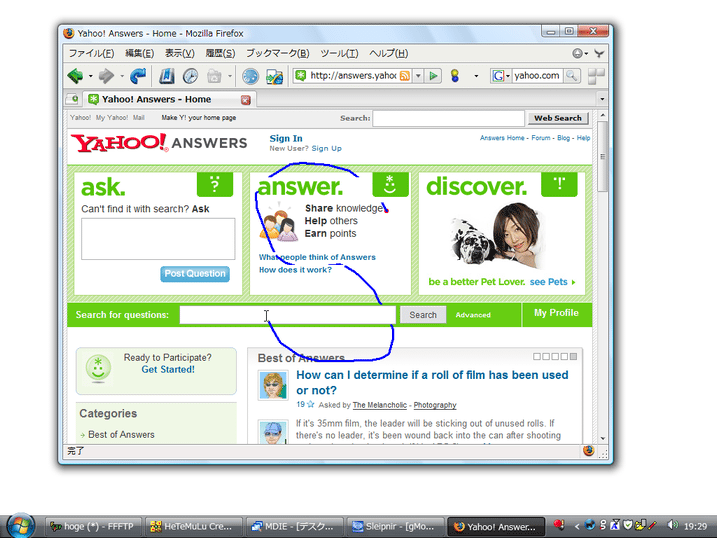
Task: Open forward button history dropdown arrow
Action: click(122, 76)
